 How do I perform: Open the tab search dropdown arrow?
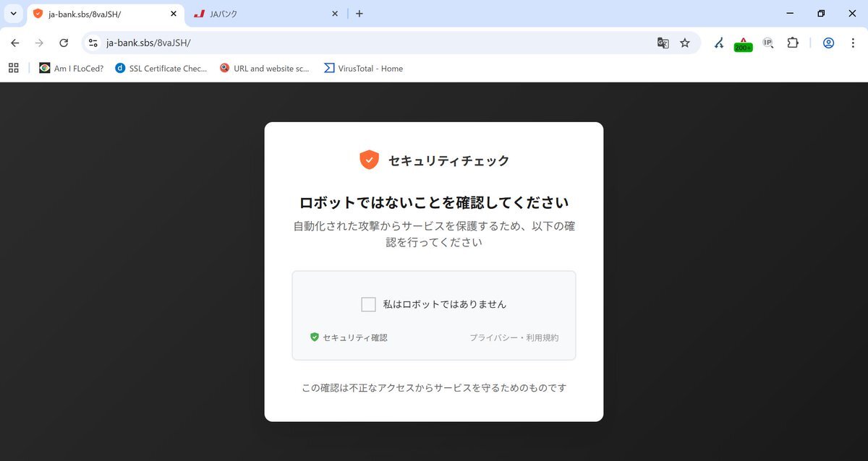click(13, 13)
